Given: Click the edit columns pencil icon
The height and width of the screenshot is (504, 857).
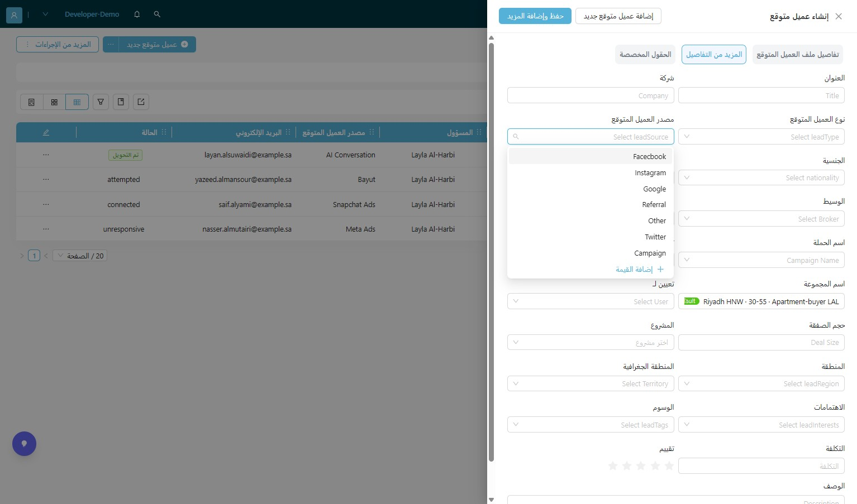Looking at the screenshot, I should coord(46,132).
